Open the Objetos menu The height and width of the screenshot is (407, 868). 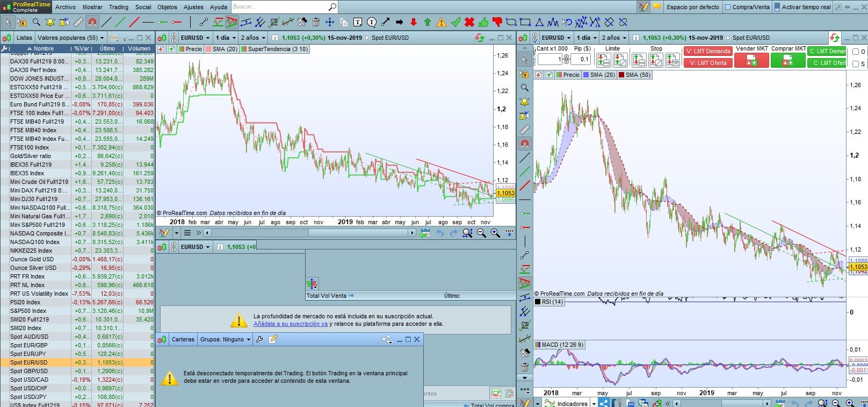pos(167,7)
